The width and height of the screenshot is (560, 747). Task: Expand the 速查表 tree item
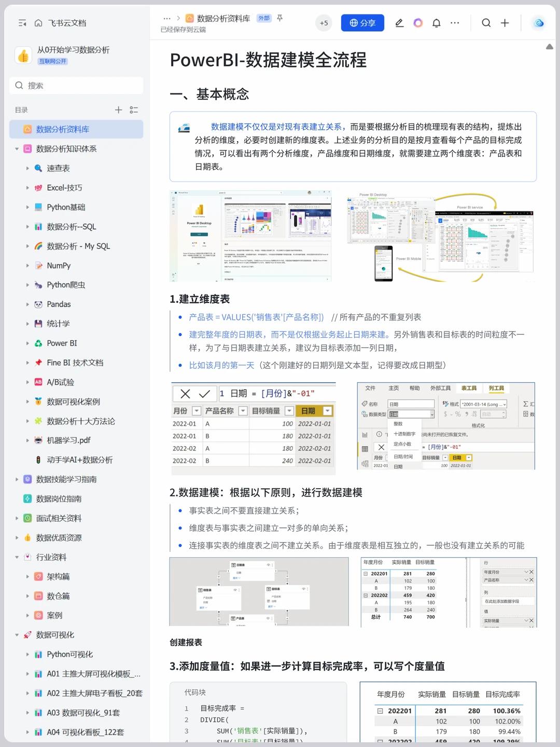[28, 168]
